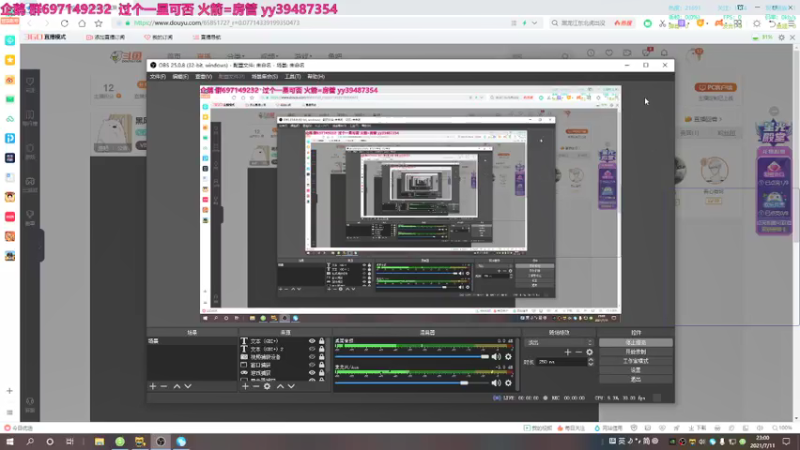Image resolution: width=800 pixels, height=450 pixels.
Task: Open source properties gear icon
Action: (267, 386)
